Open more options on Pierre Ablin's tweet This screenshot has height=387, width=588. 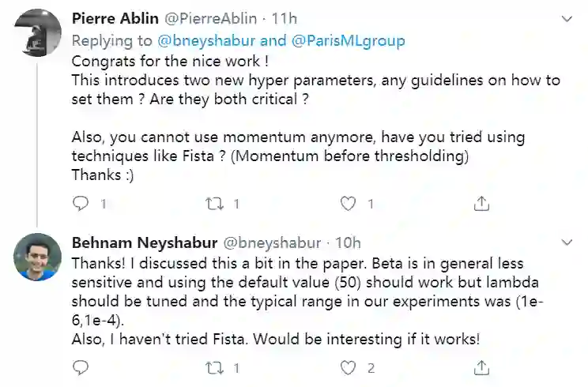[567, 17]
